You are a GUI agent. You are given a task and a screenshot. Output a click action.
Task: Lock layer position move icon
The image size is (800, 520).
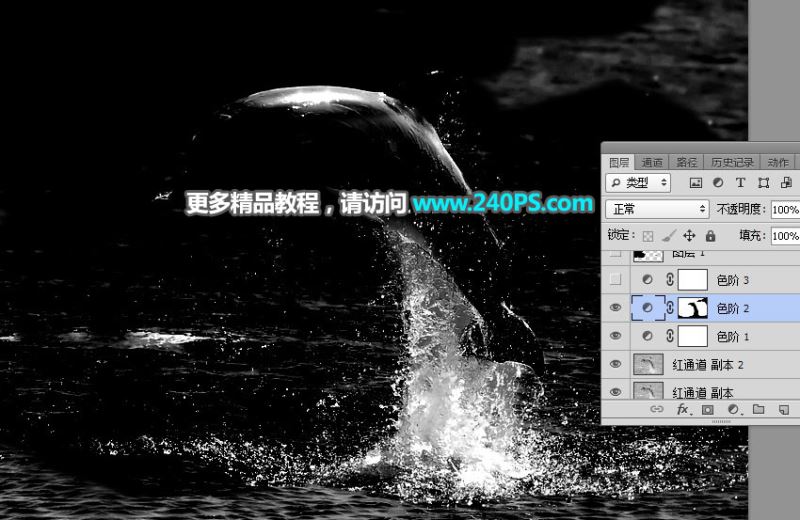tap(689, 236)
